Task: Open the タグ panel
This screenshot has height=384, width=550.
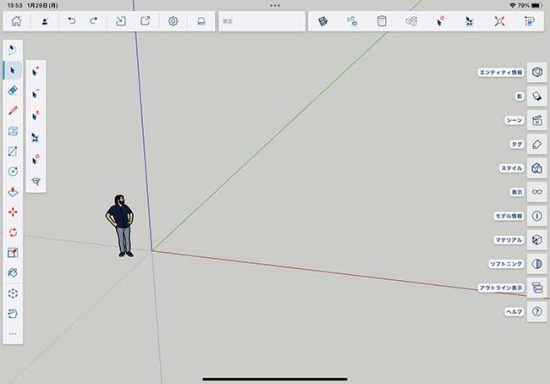Action: [x=537, y=144]
